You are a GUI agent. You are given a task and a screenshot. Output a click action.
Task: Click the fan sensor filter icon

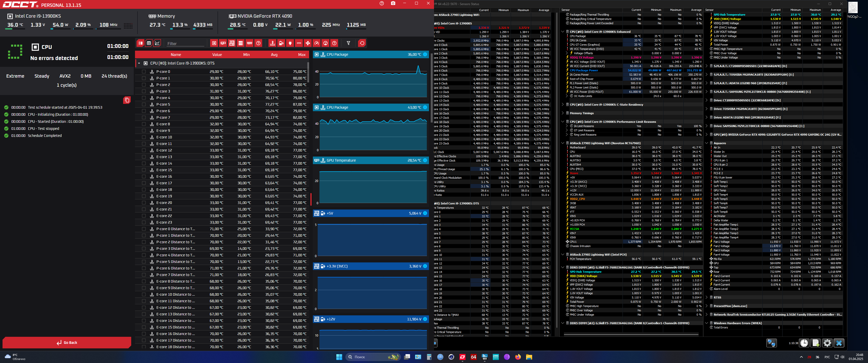308,43
